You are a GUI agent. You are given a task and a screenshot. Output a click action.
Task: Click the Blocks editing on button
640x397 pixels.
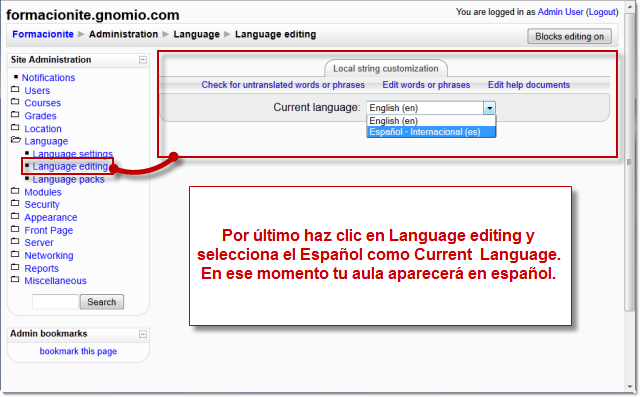569,36
